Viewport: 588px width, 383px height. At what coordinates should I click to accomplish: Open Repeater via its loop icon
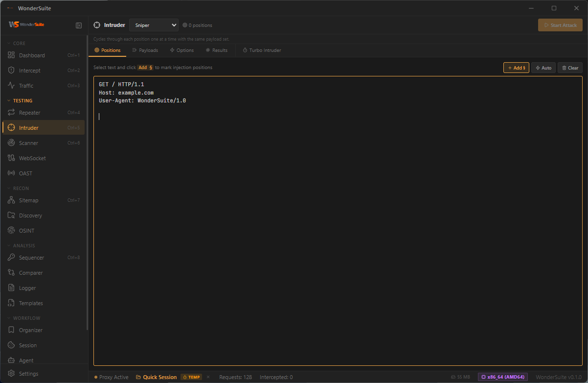point(11,113)
